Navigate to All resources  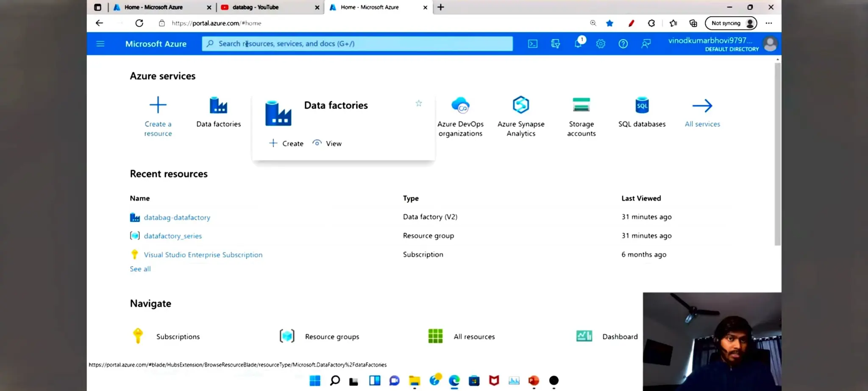coord(474,337)
